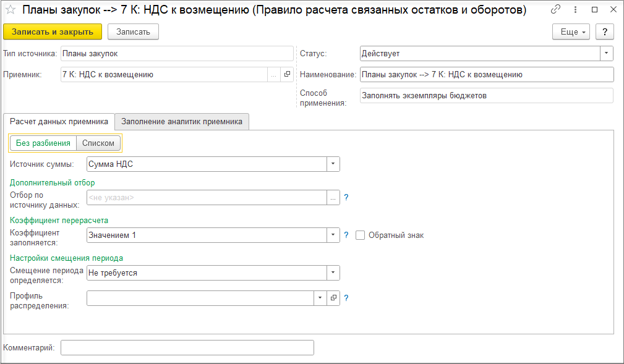This screenshot has width=624, height=364.
Task: Open the Еще menu button
Action: click(571, 32)
